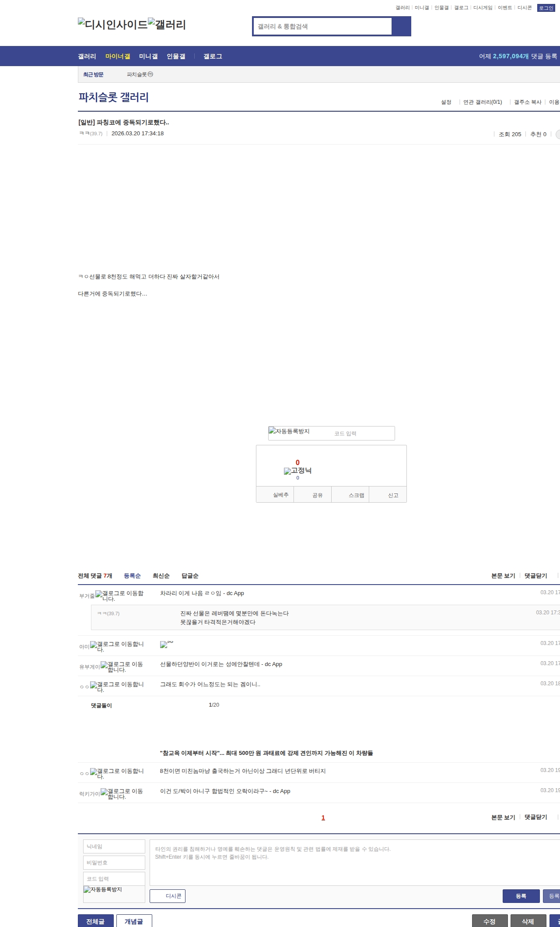
Task: Click the 댓글돌이 label
Action: [x=101, y=705]
